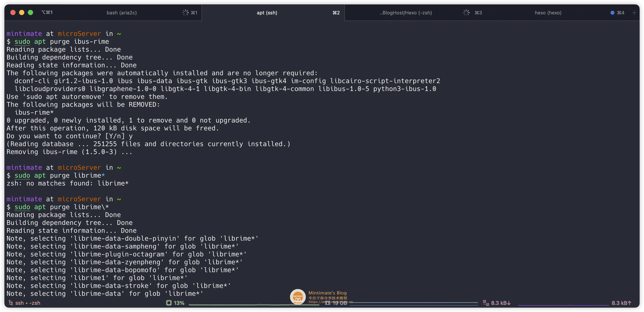
Task: Click the librime-data-zyenpheng note line
Action: (x=124, y=262)
